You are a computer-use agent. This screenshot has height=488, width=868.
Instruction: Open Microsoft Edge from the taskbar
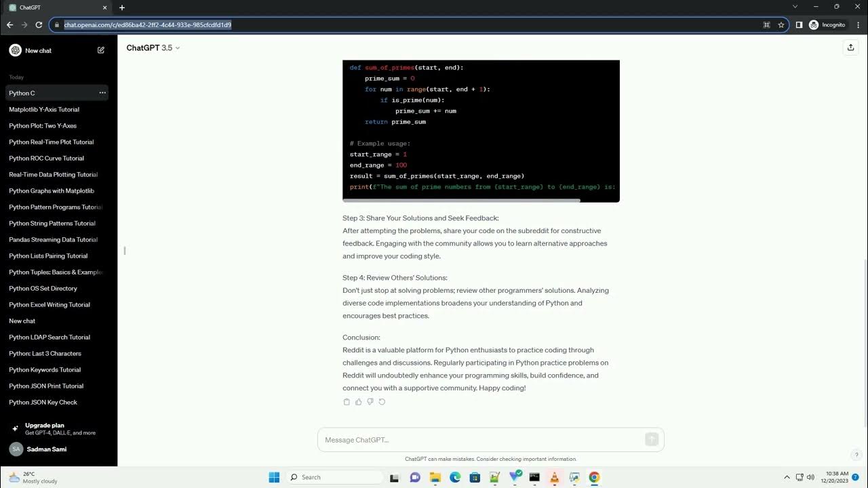[455, 477]
